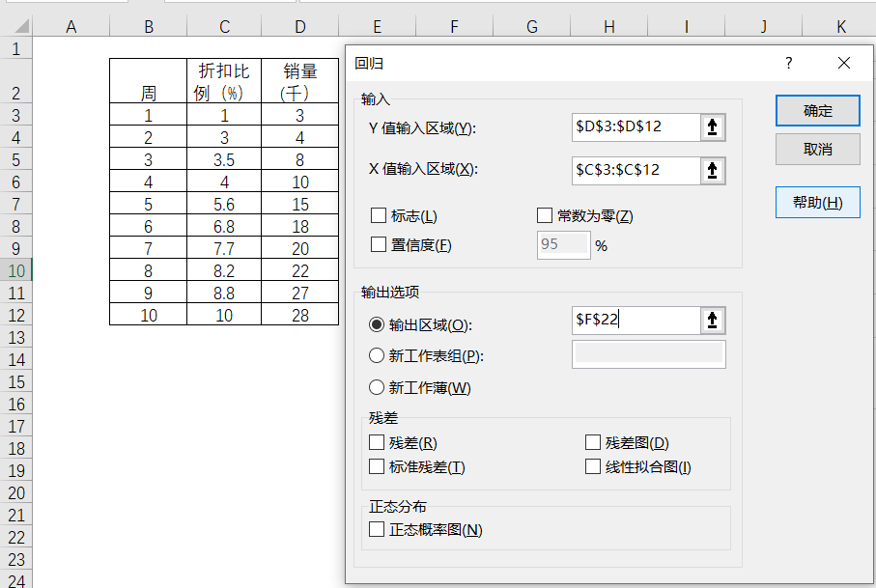Enable the 标志(L) checkbox

coord(379,216)
